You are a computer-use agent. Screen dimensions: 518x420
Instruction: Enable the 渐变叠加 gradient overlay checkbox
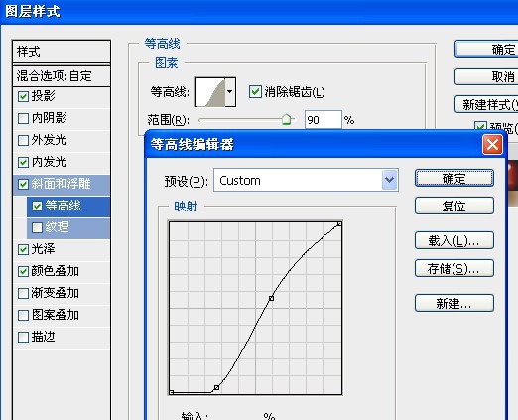(23, 293)
